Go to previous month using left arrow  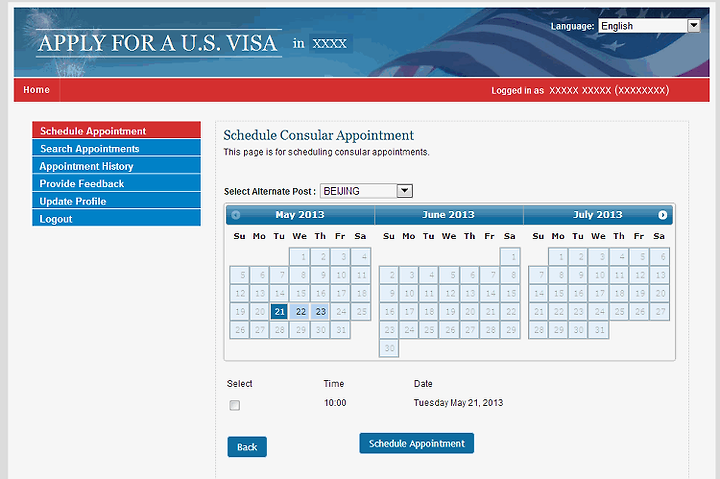pos(236,215)
